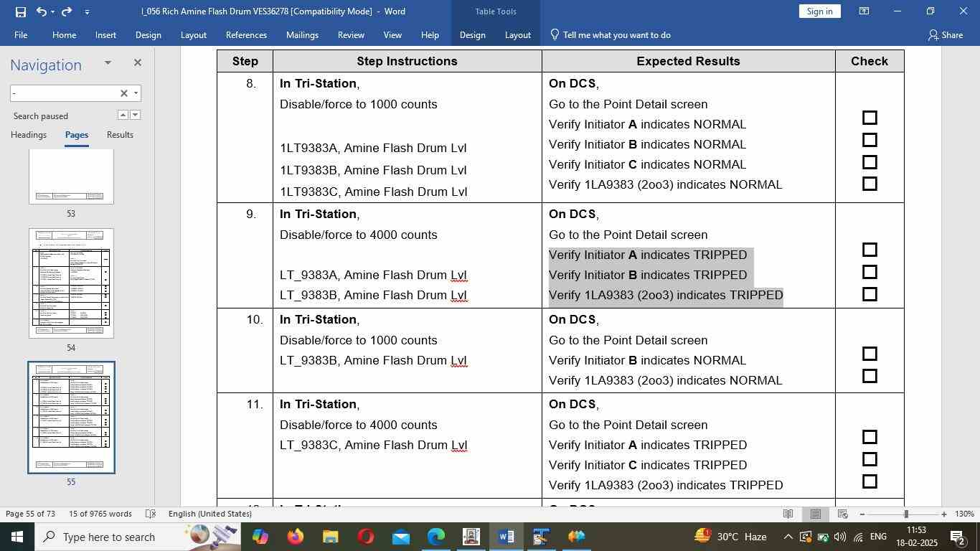Zoom out with the minus button
Image resolution: width=980 pixels, height=551 pixels.
(862, 514)
